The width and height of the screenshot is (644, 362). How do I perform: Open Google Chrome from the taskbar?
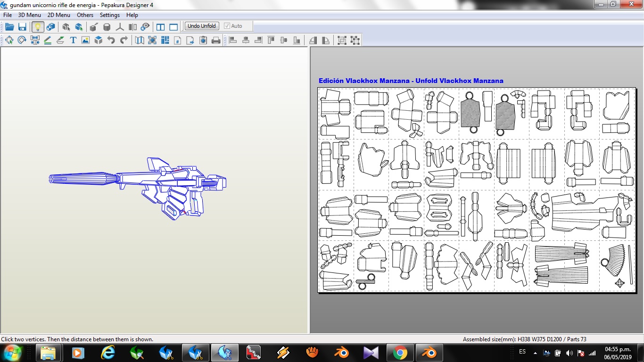pyautogui.click(x=400, y=353)
